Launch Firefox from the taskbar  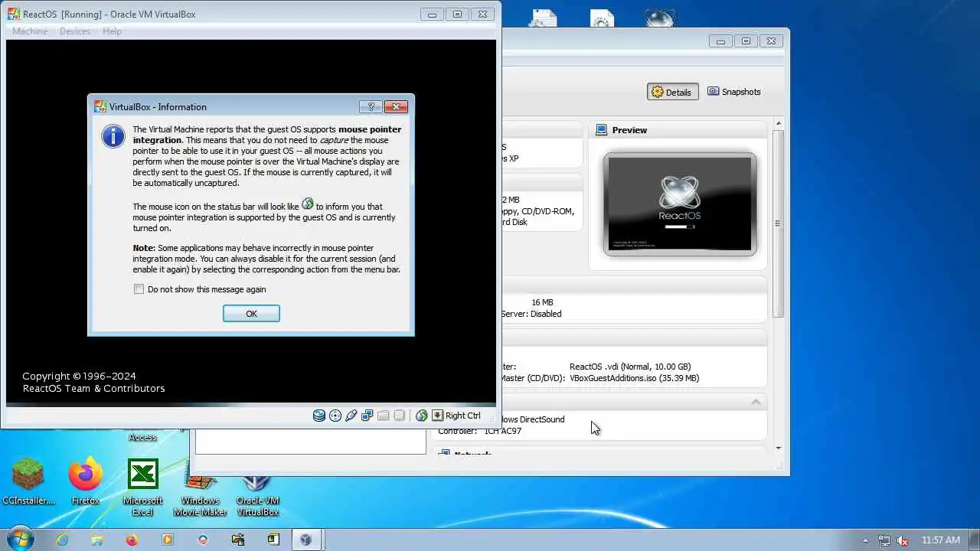coord(132,540)
